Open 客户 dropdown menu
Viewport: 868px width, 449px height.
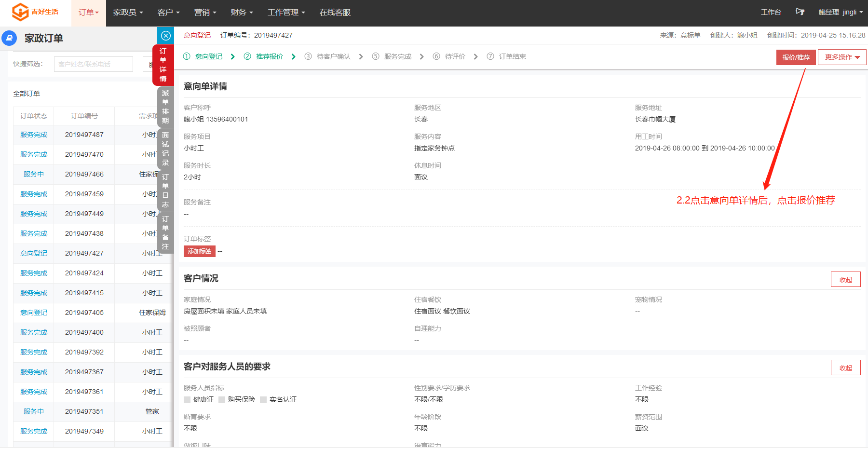click(x=168, y=13)
